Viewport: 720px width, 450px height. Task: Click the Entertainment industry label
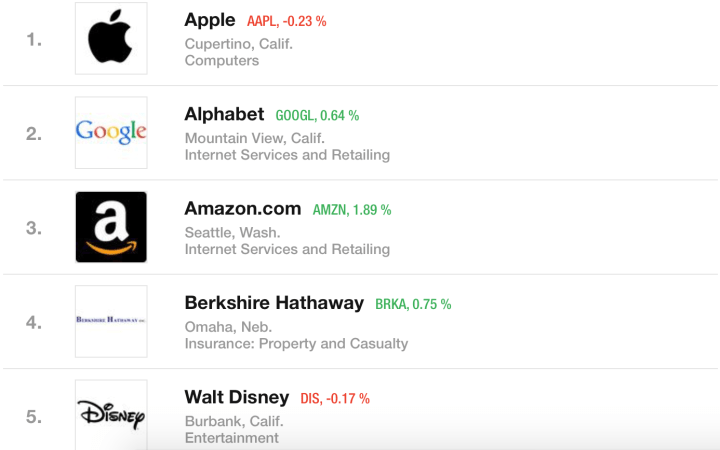tap(232, 438)
